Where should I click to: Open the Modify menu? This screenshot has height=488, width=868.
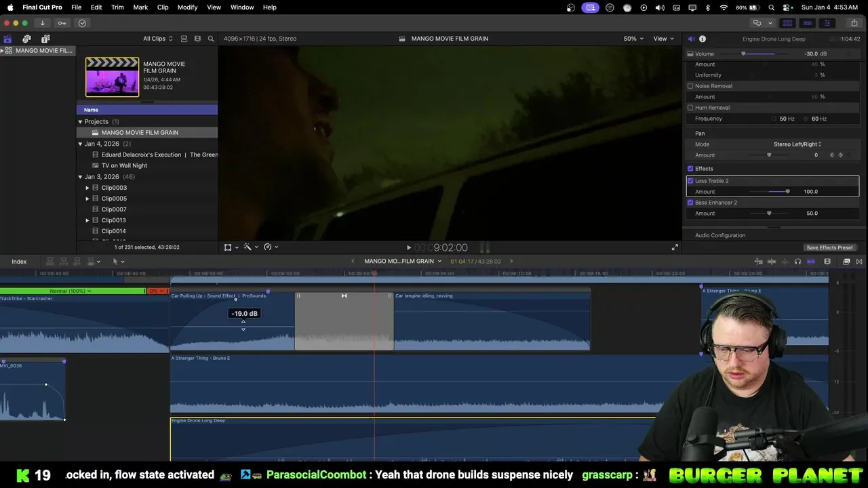click(x=187, y=7)
